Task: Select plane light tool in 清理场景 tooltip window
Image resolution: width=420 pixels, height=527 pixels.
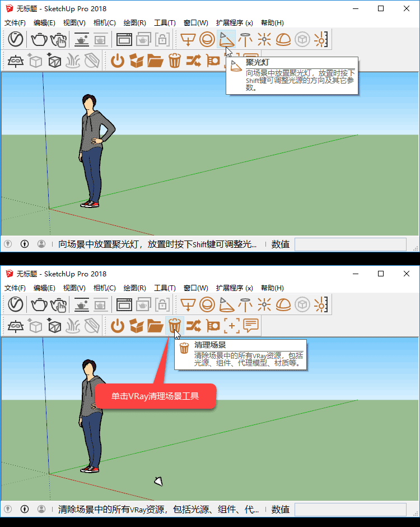Action: click(188, 304)
